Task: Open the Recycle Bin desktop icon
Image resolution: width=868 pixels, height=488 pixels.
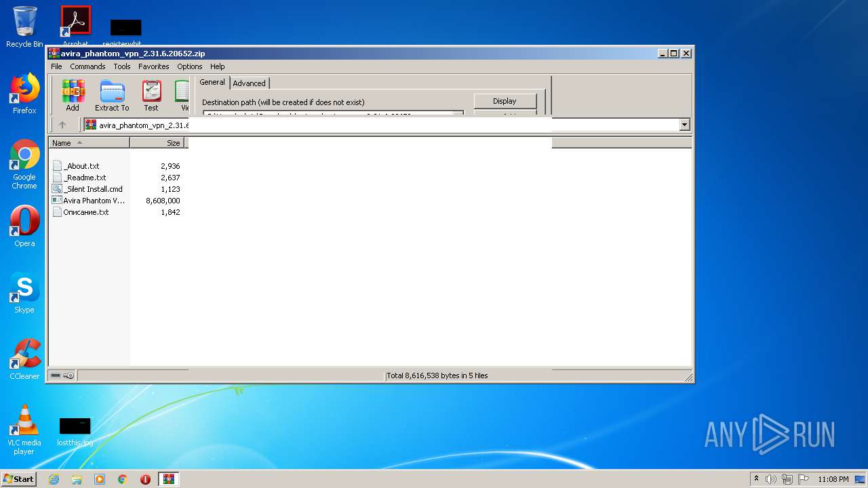Action: pyautogui.click(x=24, y=27)
